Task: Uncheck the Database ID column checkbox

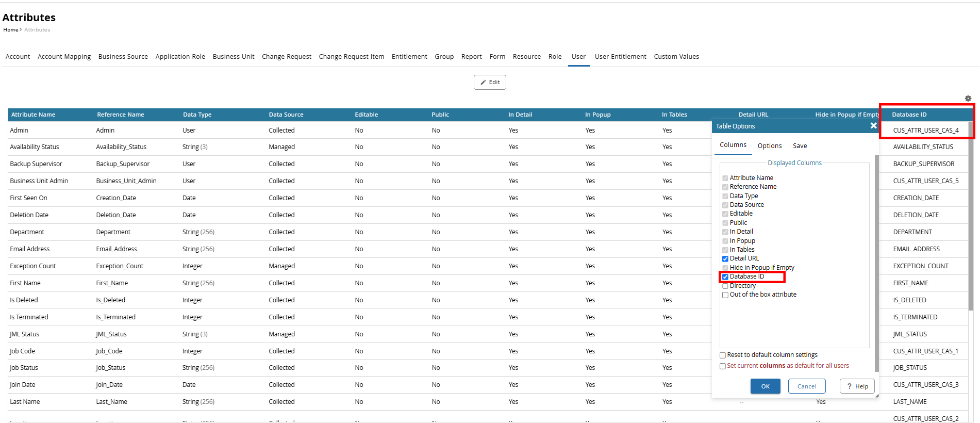Action: tap(725, 277)
